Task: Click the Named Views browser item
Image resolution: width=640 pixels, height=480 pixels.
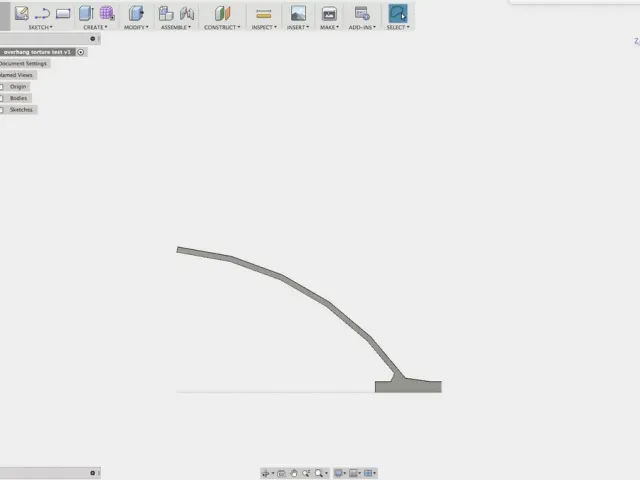Action: click(17, 75)
